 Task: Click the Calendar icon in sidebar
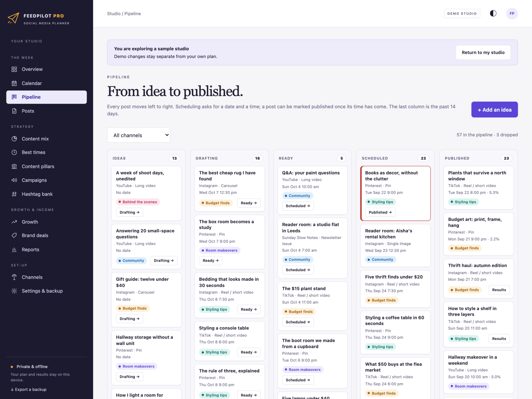[x=14, y=83]
